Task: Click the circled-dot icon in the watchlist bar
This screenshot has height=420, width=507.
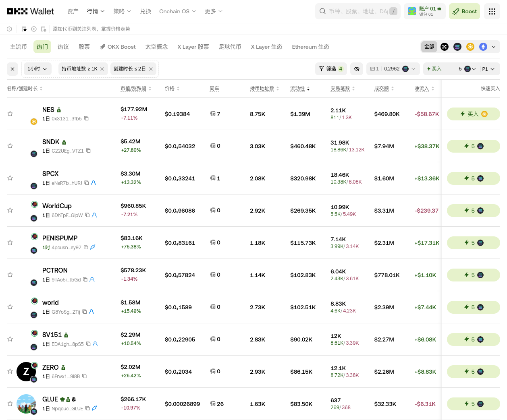Action: 34,29
